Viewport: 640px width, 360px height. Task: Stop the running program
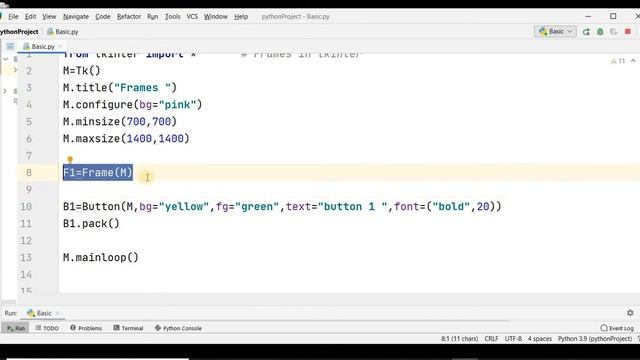(628, 31)
